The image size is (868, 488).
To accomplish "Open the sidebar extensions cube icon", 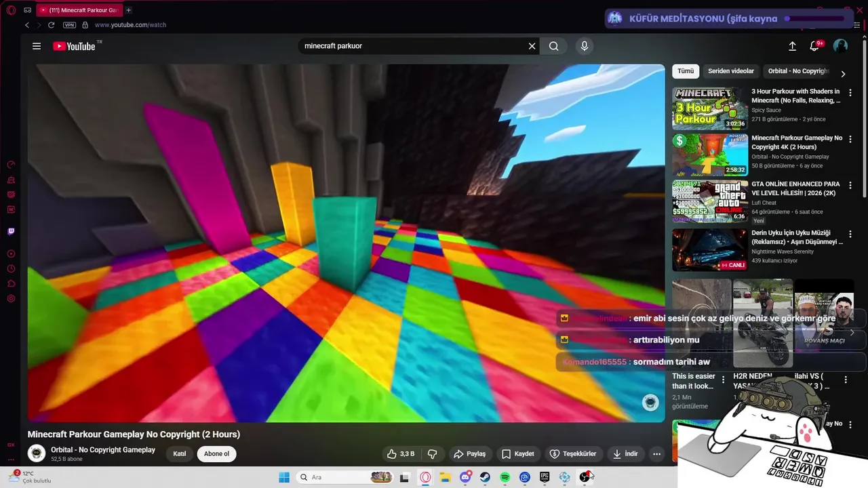I will [11, 283].
